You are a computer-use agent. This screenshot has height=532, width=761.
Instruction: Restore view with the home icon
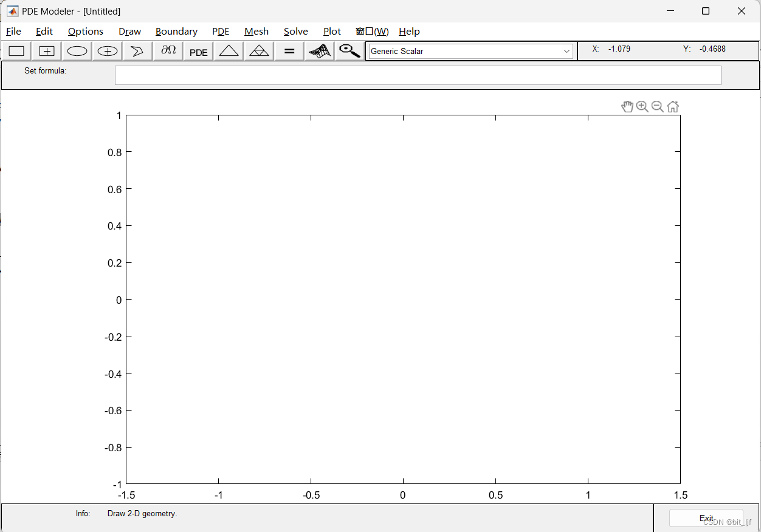tap(673, 106)
